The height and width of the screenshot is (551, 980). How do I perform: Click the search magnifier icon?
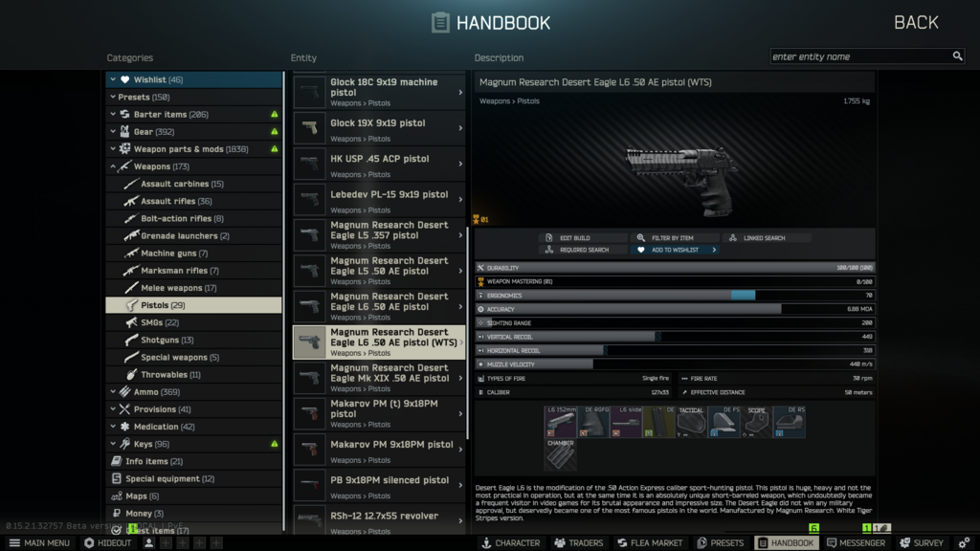click(x=957, y=56)
